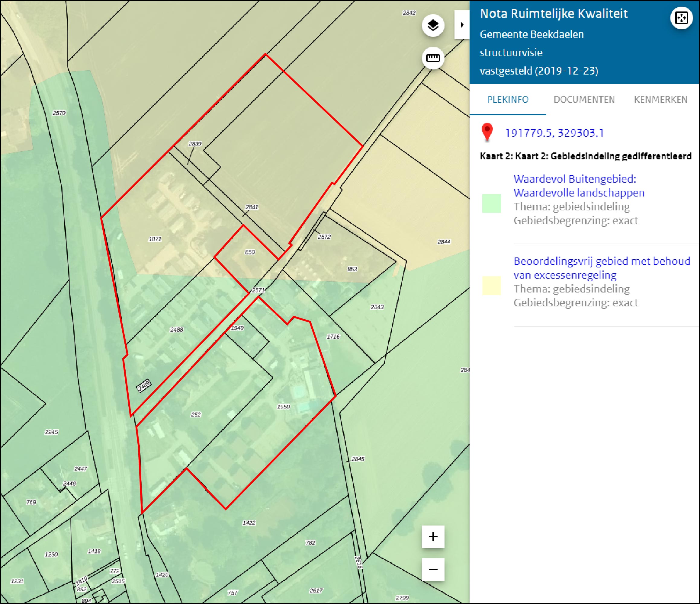Collapse the side panel with the arrow
This screenshot has height=604, width=700.
462,25
